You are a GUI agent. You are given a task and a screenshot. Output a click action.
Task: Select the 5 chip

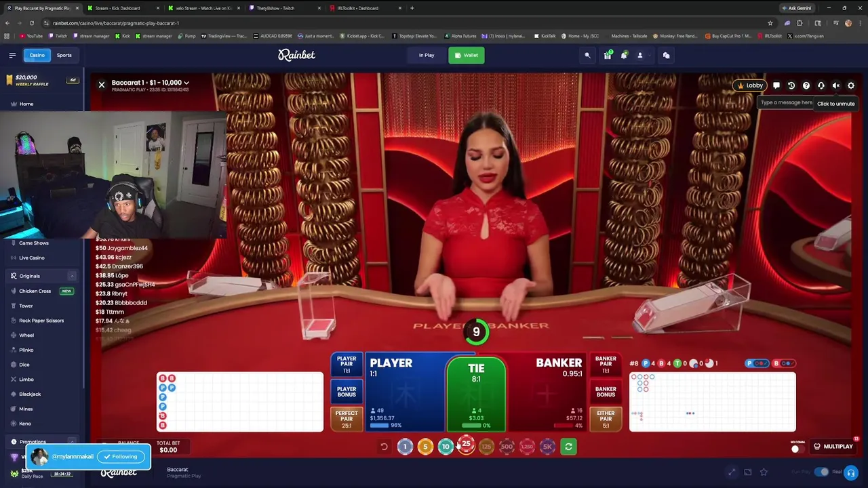click(425, 446)
